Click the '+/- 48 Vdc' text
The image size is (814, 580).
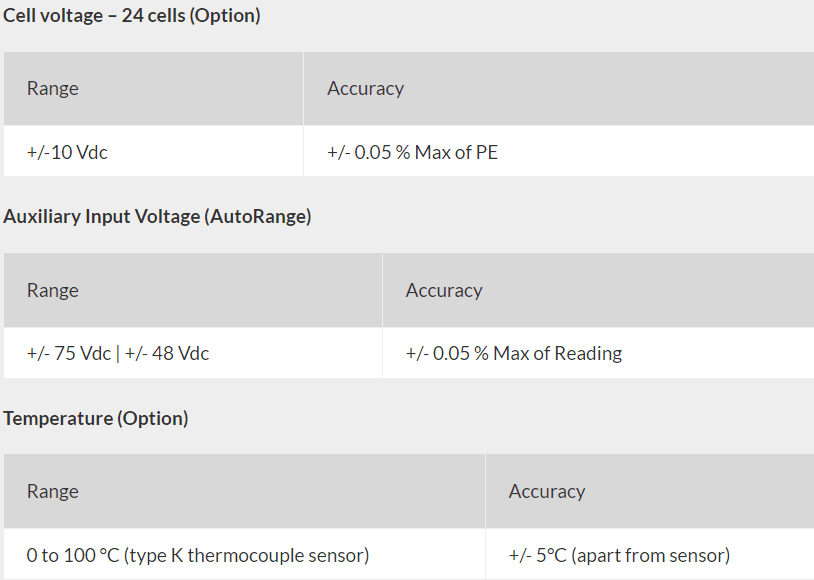167,354
